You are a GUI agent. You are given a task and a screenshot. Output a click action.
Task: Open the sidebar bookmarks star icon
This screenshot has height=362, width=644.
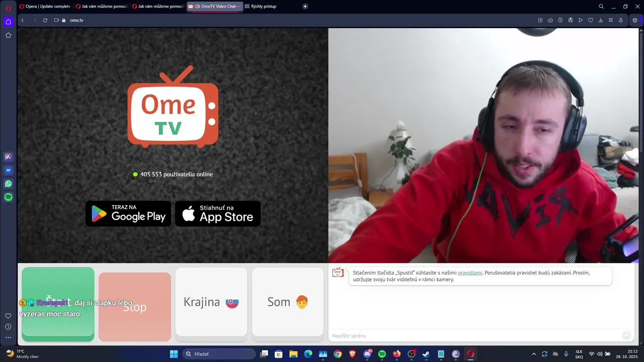[8, 35]
